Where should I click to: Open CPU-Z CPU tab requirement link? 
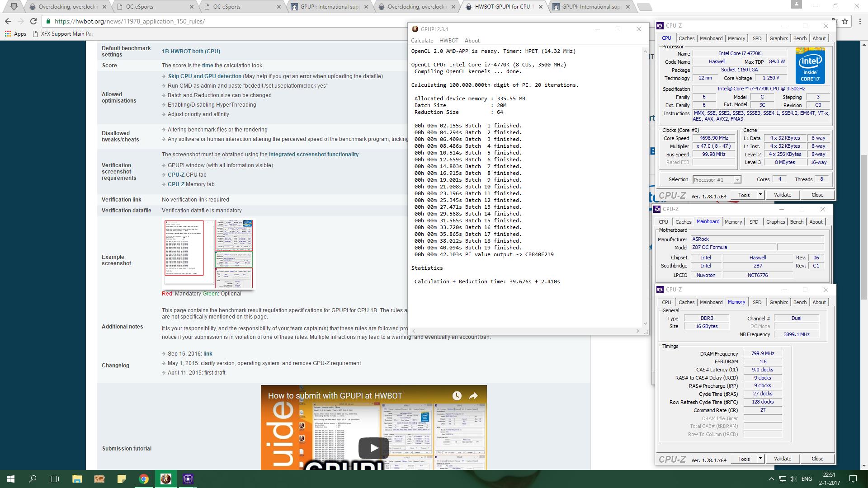click(176, 175)
